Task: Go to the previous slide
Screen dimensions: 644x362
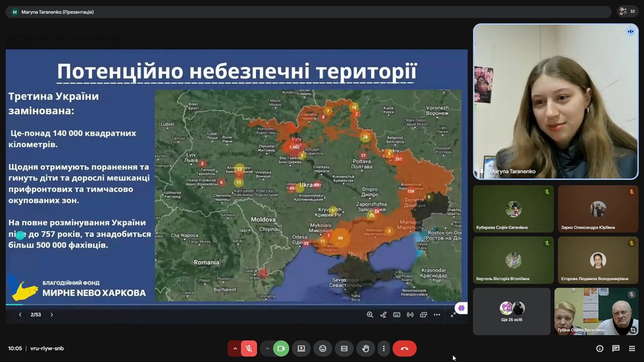Action: [x=20, y=315]
